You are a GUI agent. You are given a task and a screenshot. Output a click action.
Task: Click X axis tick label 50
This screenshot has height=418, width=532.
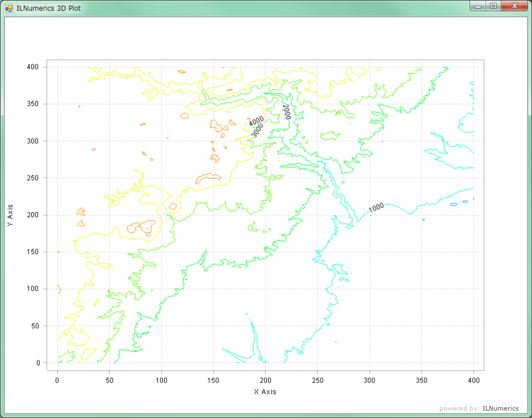[x=109, y=380]
